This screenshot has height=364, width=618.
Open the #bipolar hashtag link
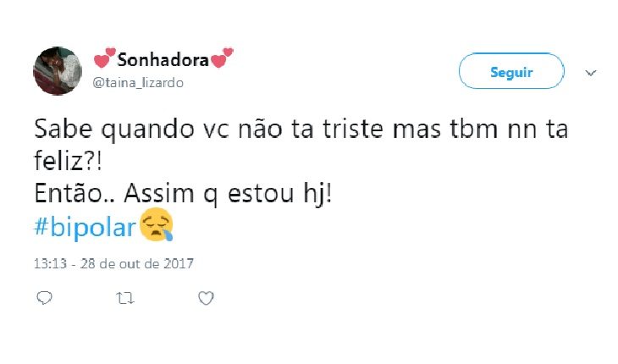click(86, 228)
